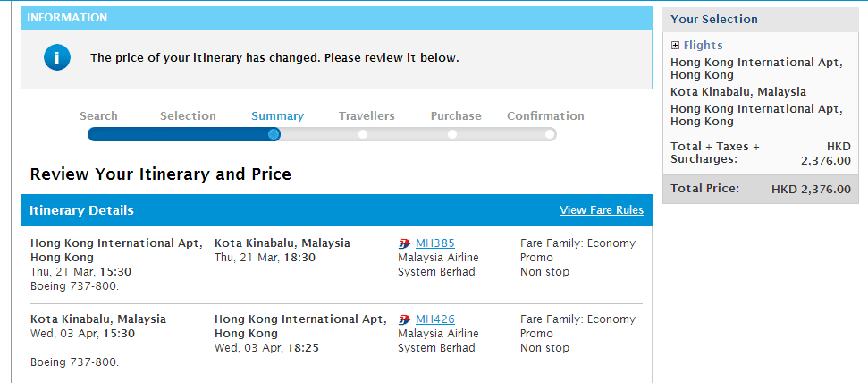Screen dimensions: 868x383
Task: Click the Purchase progress dot
Action: coord(452,134)
